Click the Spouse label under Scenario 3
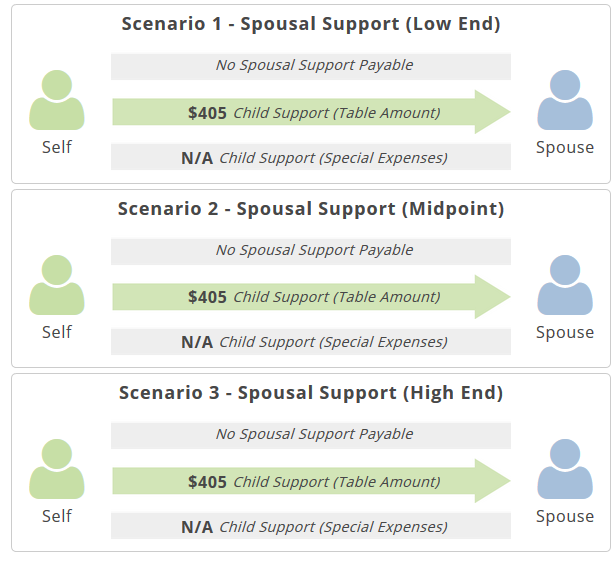The image size is (611, 562). [564, 516]
